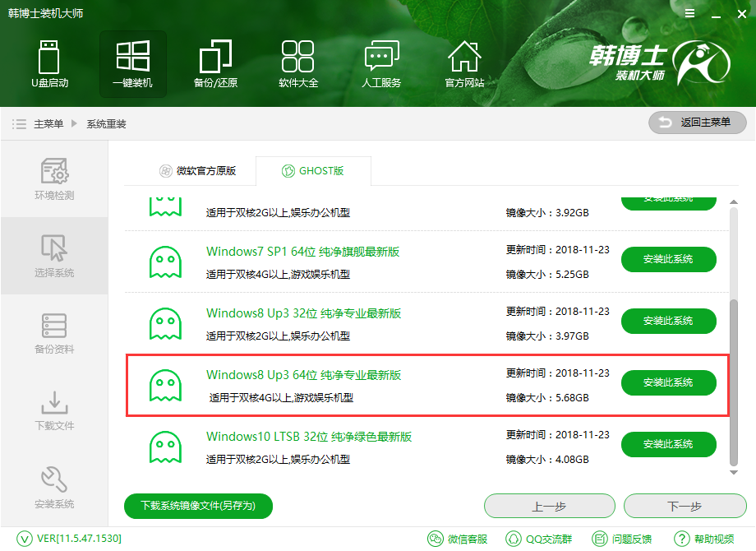Open the hamburger menu in title bar
This screenshot has width=756, height=551.
pos(689,12)
